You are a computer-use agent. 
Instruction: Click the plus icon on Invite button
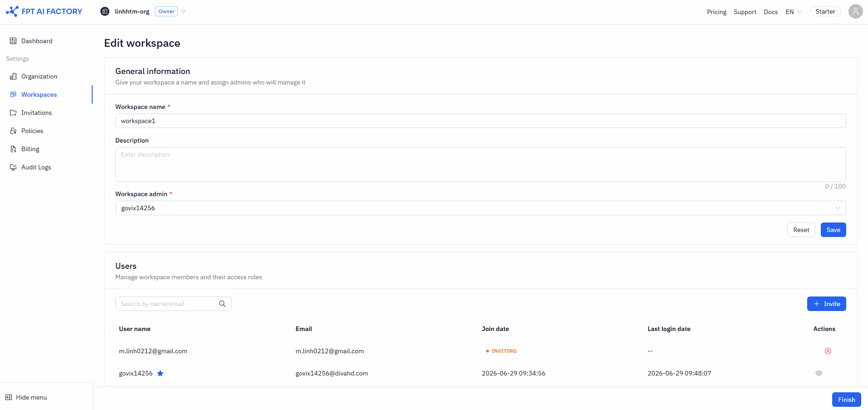click(817, 304)
